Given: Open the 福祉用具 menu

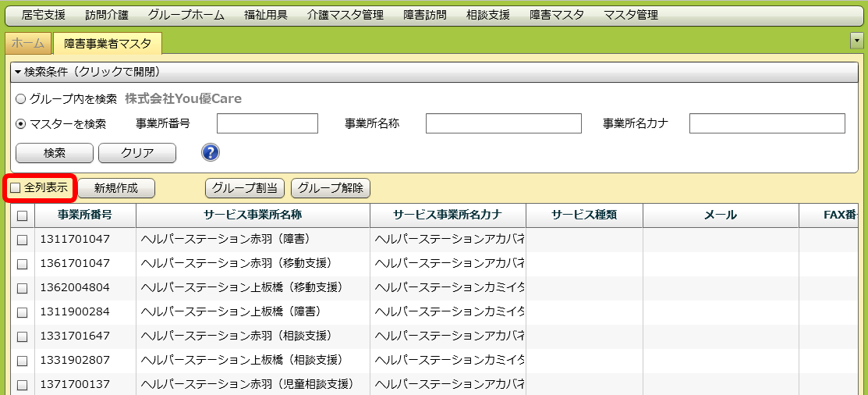Looking at the screenshot, I should point(266,15).
